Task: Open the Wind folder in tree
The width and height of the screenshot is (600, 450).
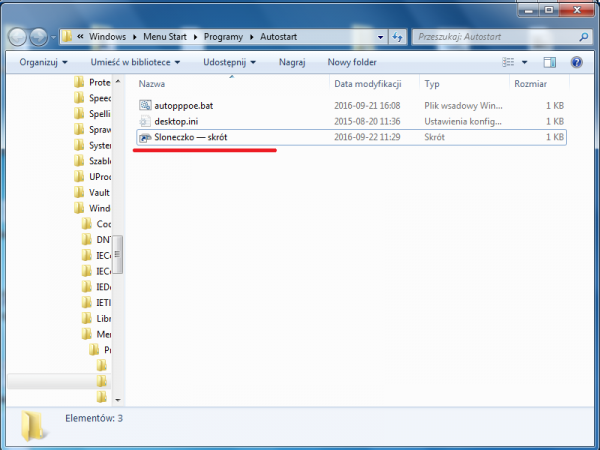Action: pyautogui.click(x=92, y=208)
